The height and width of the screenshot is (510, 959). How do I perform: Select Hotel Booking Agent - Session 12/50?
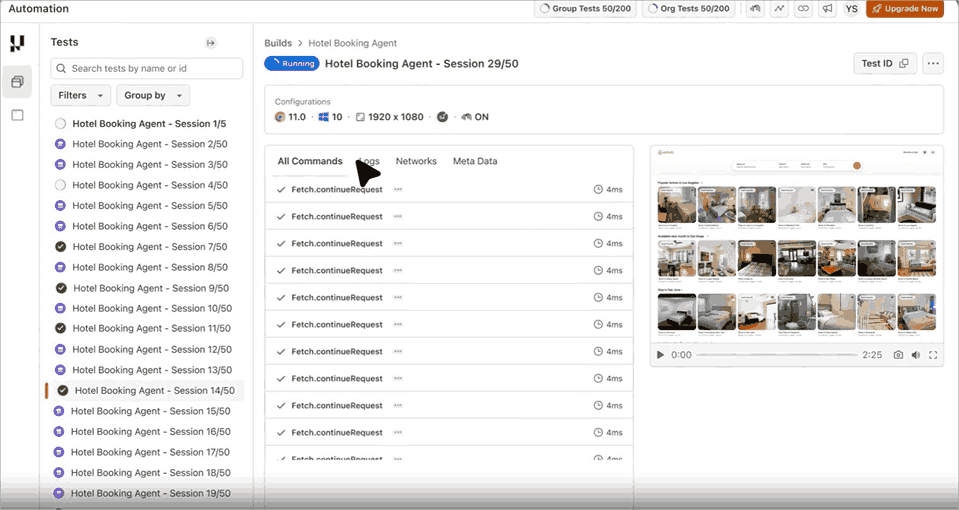152,349
